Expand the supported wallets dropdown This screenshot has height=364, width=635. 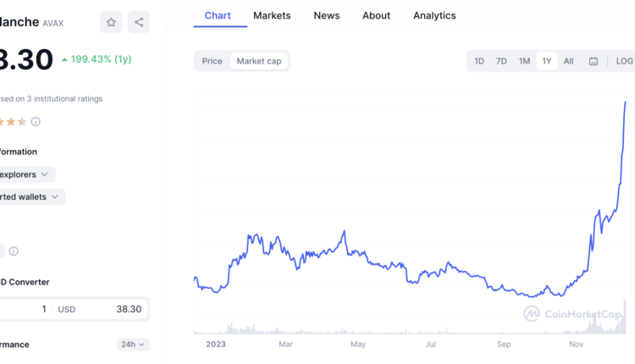pyautogui.click(x=31, y=196)
